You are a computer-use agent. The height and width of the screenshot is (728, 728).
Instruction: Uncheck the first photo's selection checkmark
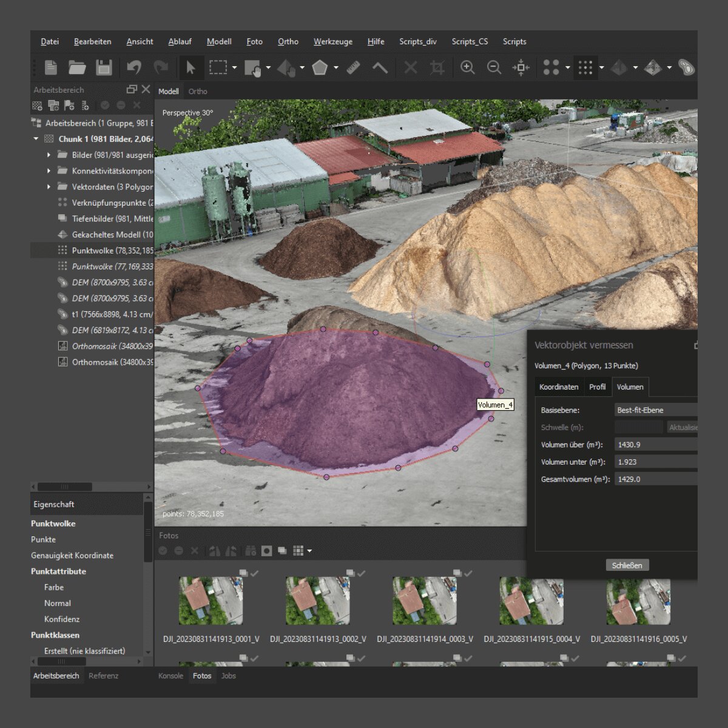click(254, 573)
